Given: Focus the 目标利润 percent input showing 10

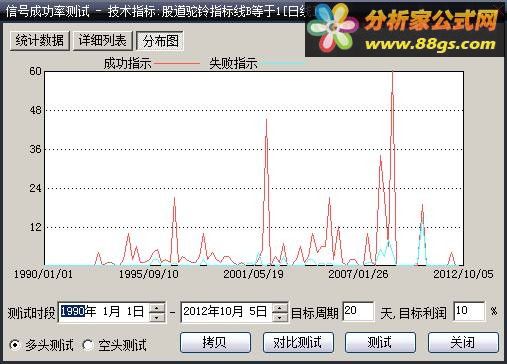Looking at the screenshot, I should 469,311.
